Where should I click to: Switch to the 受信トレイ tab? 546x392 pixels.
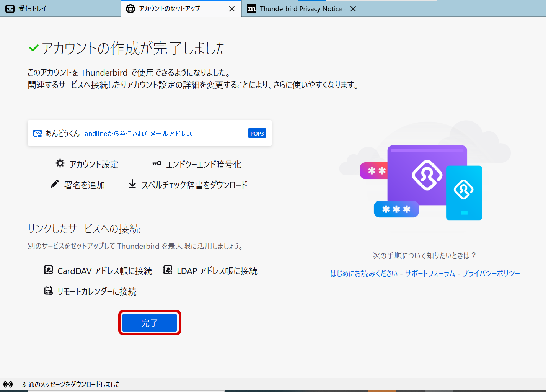click(x=33, y=8)
